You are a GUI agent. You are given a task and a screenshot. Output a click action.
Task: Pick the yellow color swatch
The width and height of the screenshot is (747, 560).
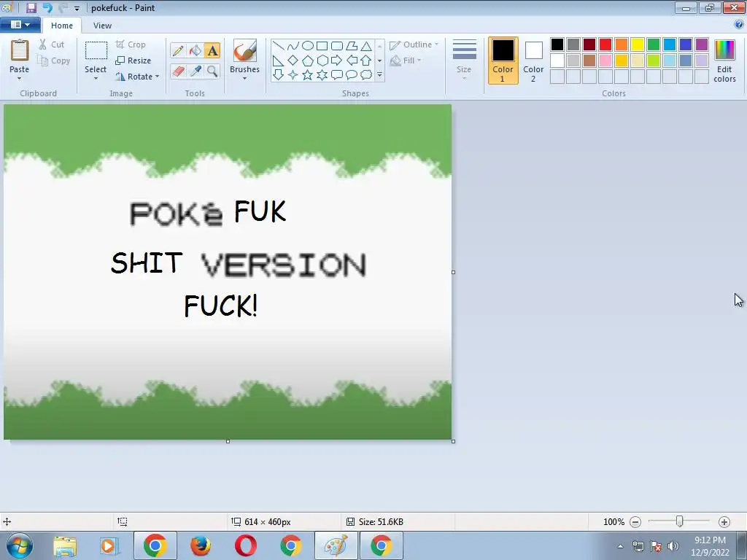[x=638, y=44]
